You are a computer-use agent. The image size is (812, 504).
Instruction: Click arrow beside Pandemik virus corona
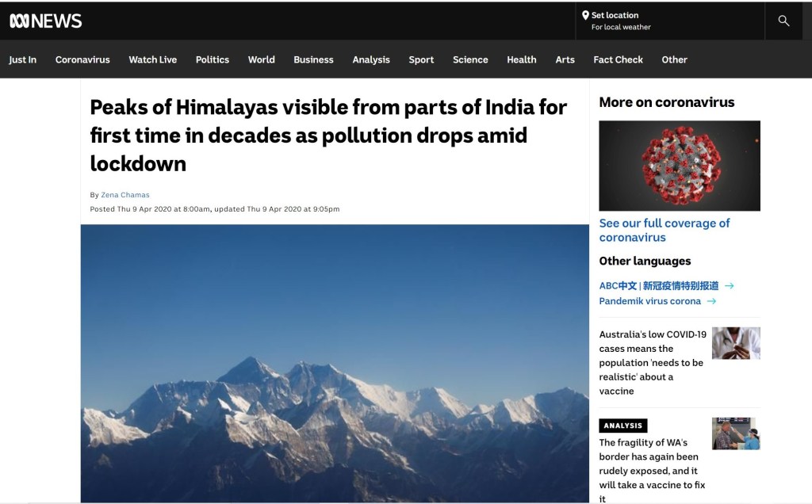pos(711,301)
